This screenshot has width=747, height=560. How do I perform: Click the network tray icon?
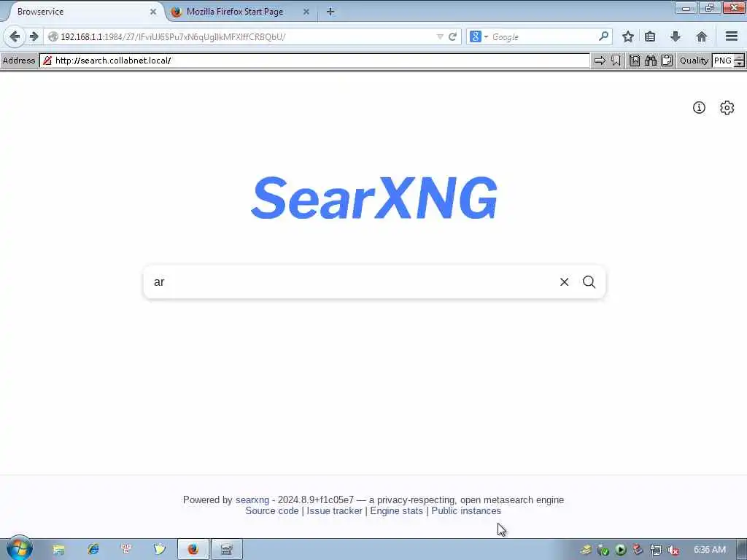(x=656, y=550)
